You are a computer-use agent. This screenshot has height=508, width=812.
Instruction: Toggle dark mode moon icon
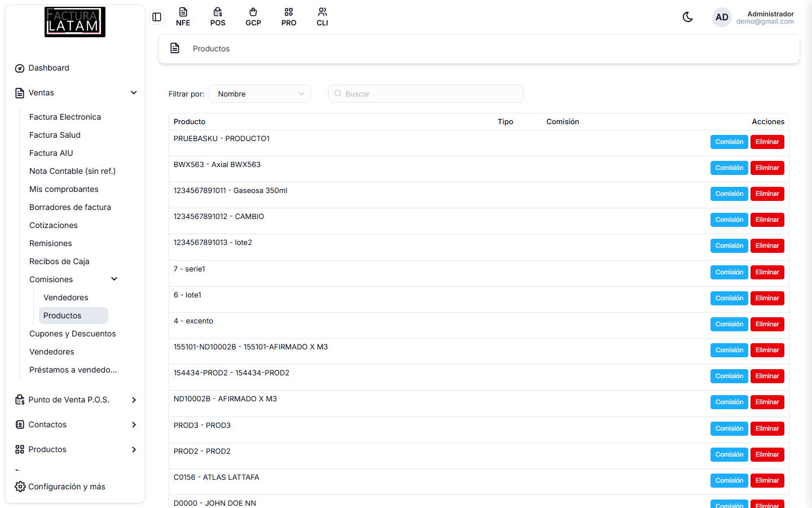(688, 17)
